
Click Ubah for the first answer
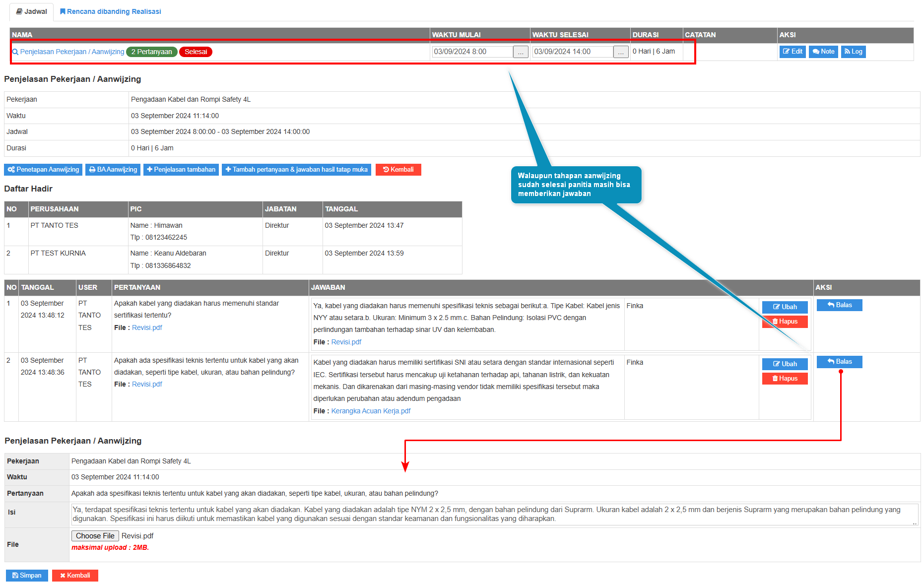(x=785, y=307)
